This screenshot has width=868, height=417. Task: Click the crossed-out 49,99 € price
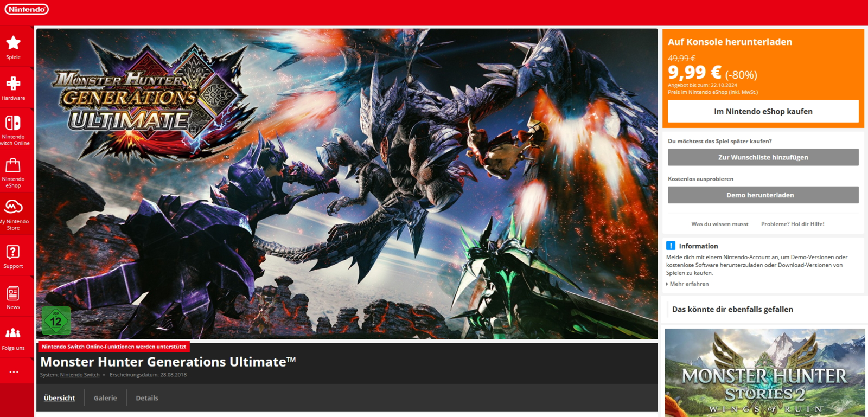(x=681, y=58)
